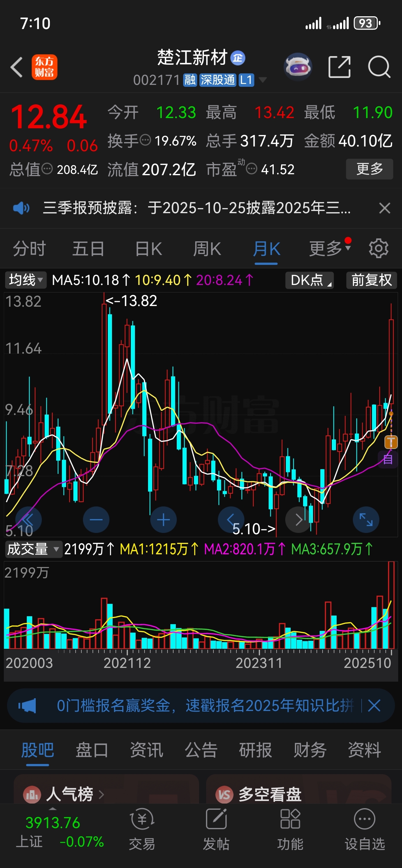The image size is (402, 868).
Task: Open the 交易 trade button
Action: [x=142, y=830]
